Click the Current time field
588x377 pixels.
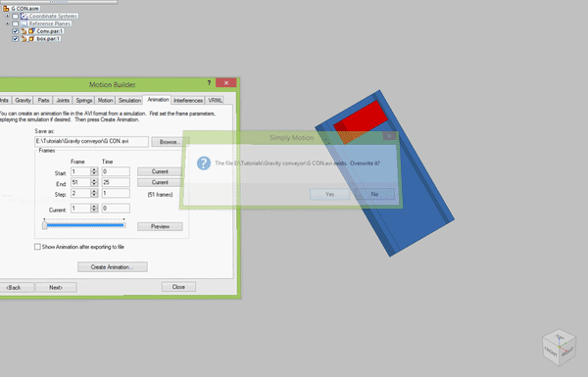tap(116, 208)
